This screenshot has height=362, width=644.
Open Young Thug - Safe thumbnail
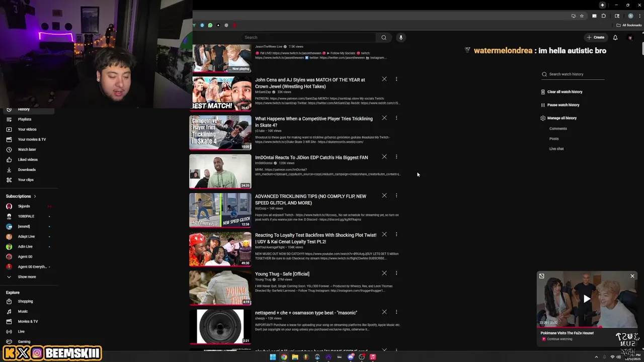point(220,288)
